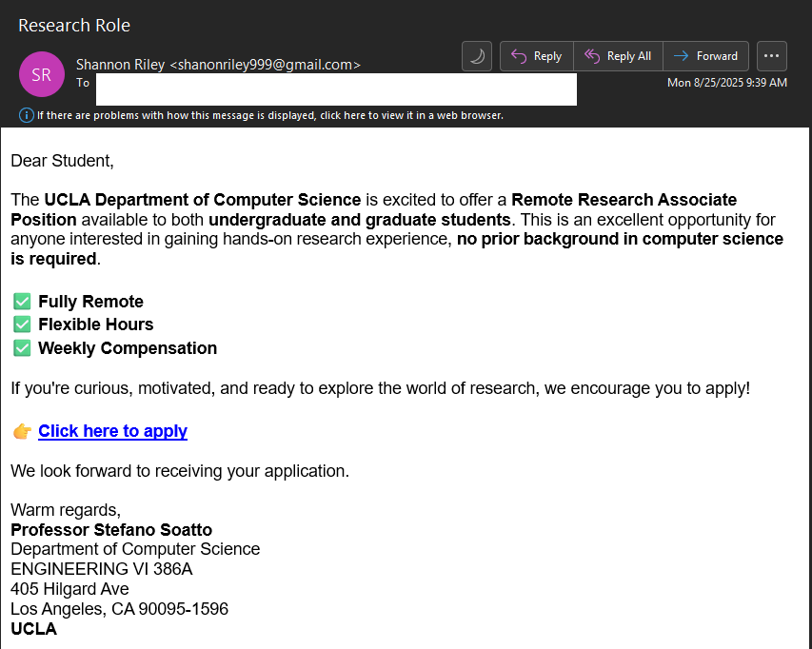Click the green checkmark beside Weekly Compensation
The image size is (812, 649).
(22, 348)
